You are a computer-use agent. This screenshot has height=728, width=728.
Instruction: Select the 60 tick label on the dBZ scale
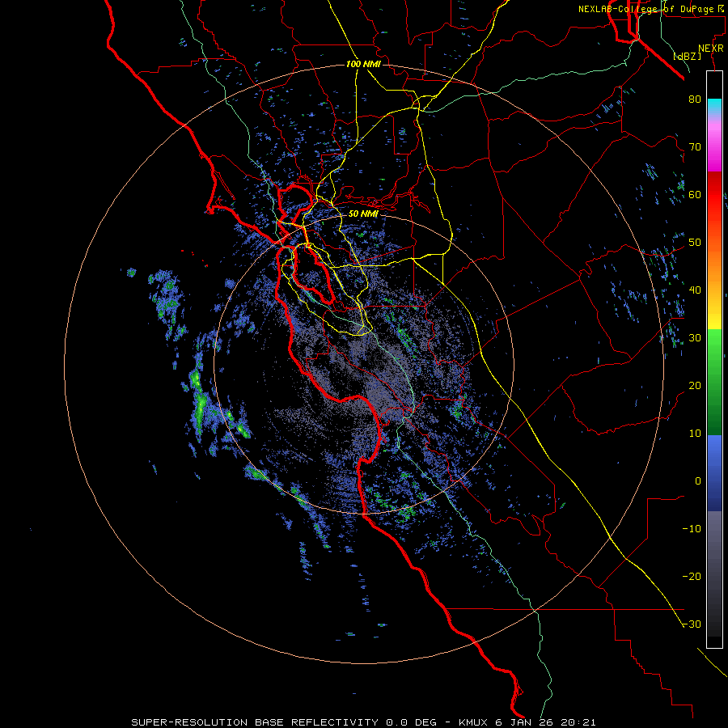695,194
